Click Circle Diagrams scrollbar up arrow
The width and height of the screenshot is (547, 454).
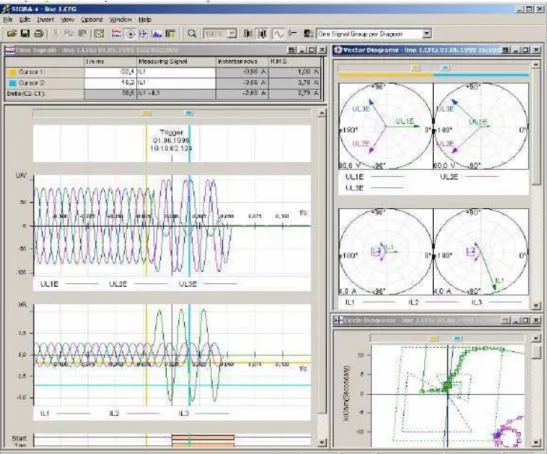tap(536, 338)
